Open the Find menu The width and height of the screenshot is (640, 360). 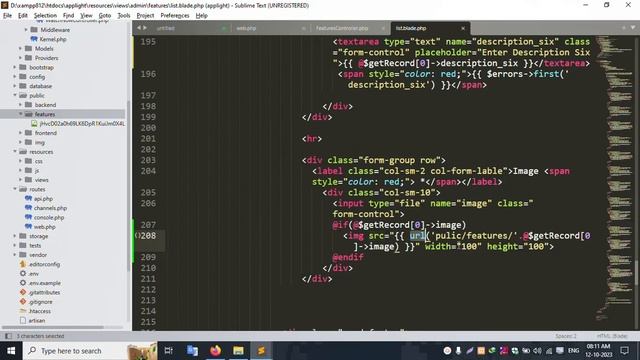point(68,16)
